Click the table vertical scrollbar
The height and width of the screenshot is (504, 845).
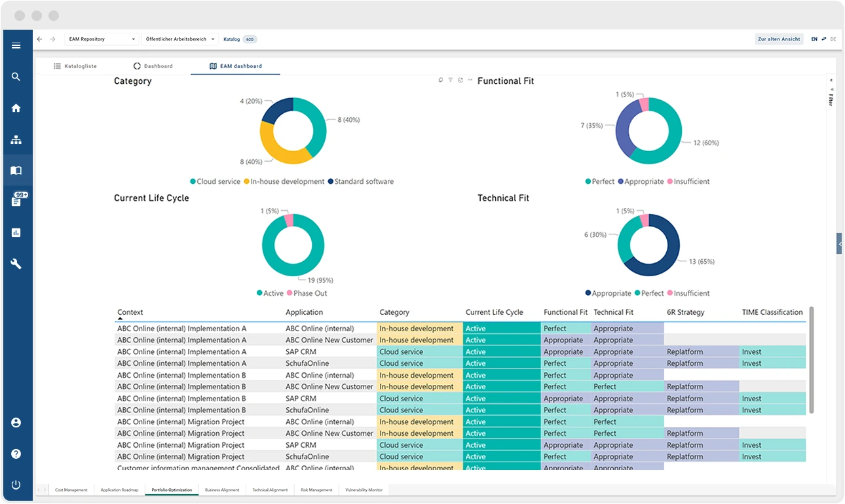(812, 360)
